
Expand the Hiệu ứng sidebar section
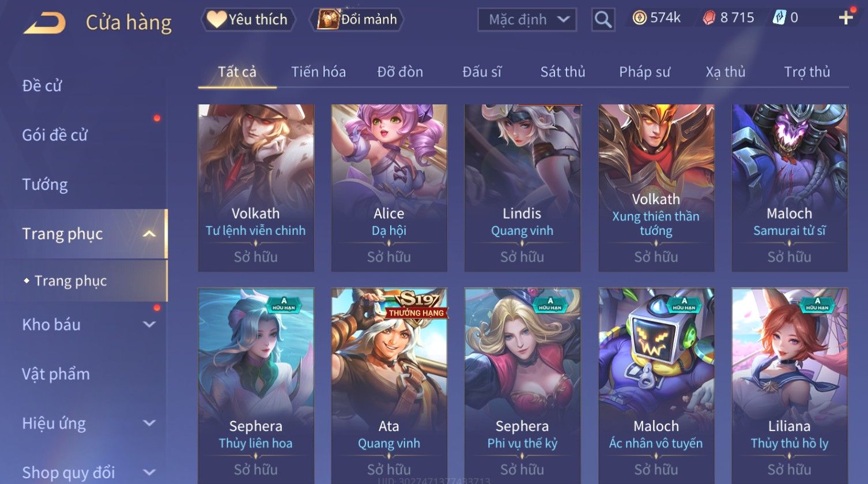tap(149, 423)
